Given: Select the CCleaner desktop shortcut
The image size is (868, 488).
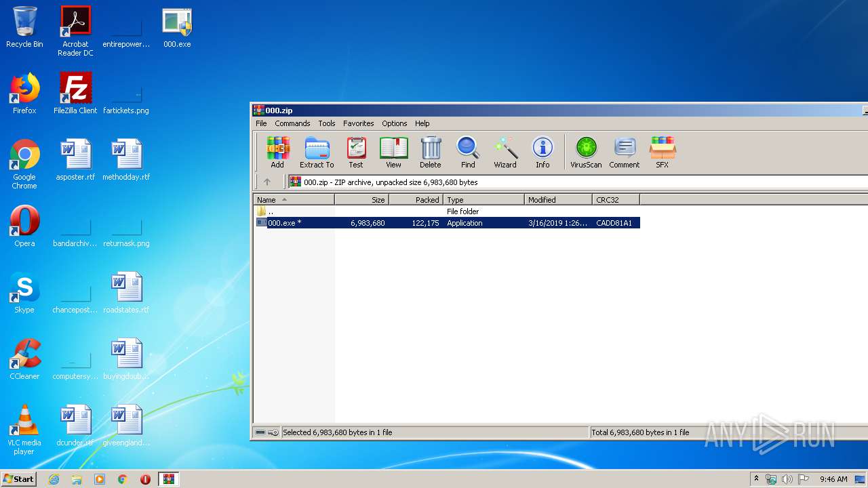Looking at the screenshot, I should [24, 359].
